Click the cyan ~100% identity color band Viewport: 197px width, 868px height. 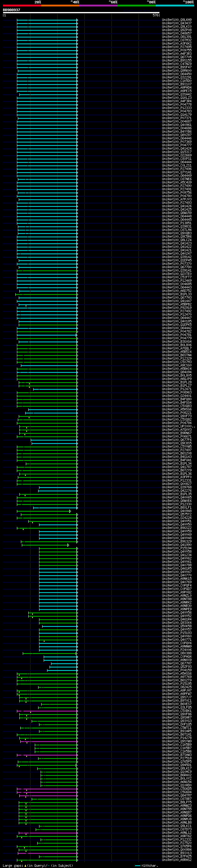pyautogui.click(x=175, y=6)
